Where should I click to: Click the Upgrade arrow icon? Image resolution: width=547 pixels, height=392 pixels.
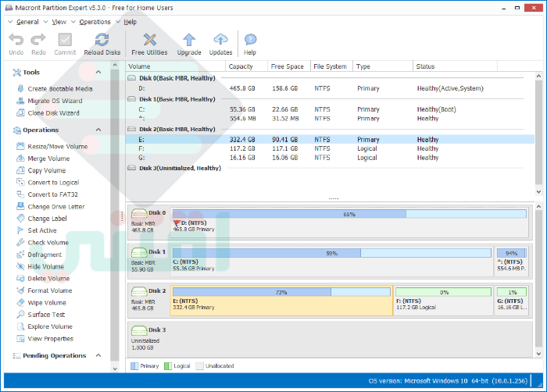(x=189, y=40)
